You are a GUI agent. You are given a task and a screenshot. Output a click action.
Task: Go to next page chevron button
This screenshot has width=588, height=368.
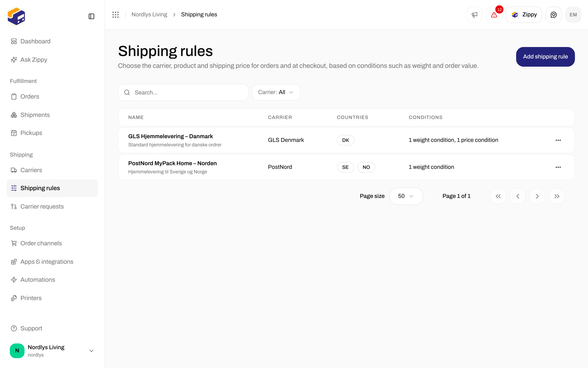[537, 196]
